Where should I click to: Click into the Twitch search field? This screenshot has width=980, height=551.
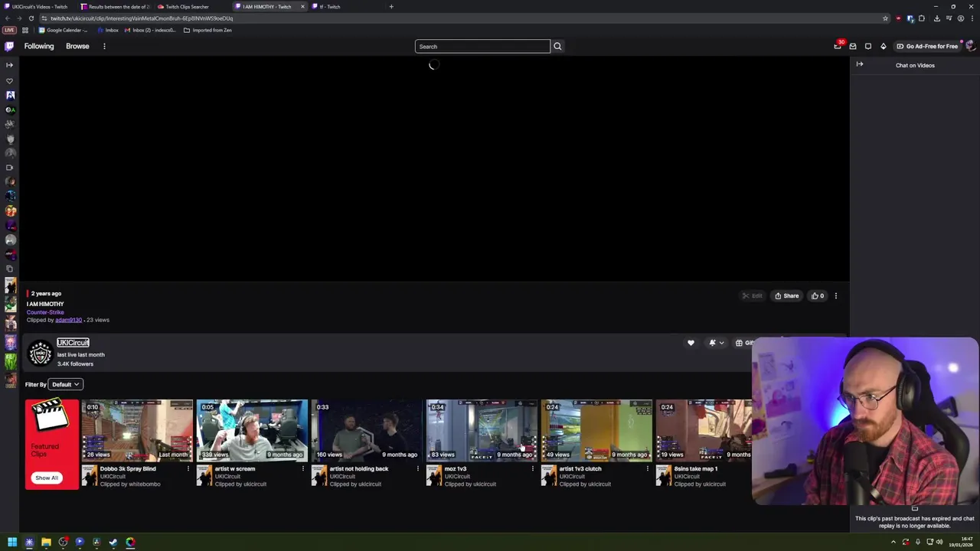[x=482, y=47]
